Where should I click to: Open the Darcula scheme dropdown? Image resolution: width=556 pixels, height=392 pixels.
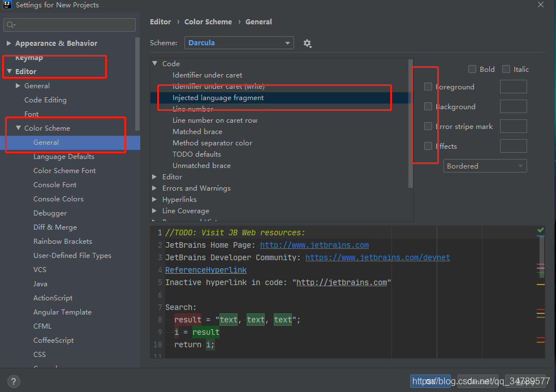click(239, 43)
